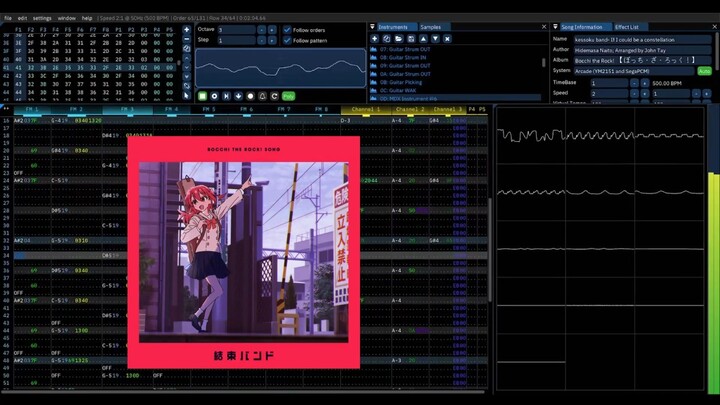720x405 pixels.
Task: Click the record/edit mode dot icon
Action: [x=250, y=96]
